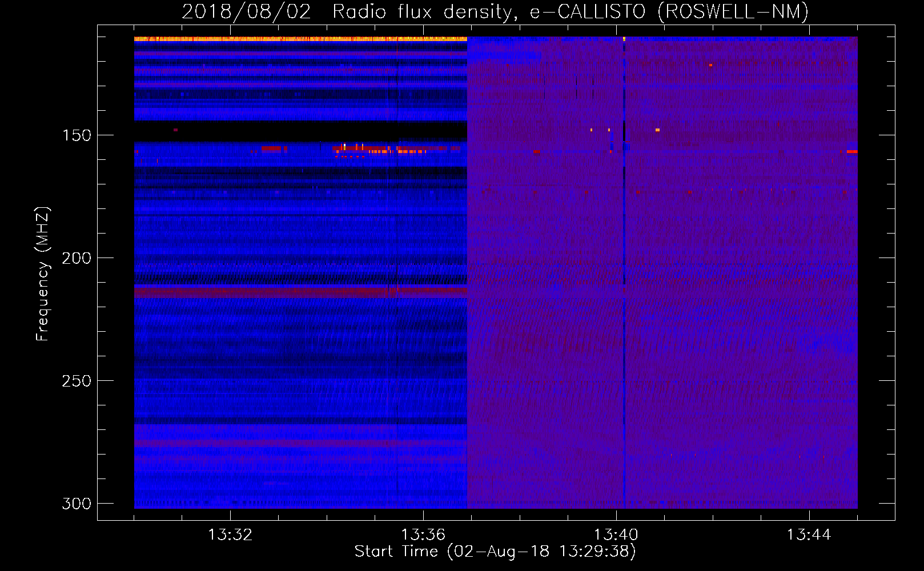Click the 13:40 time tick label
This screenshot has width=924, height=571.
pos(616,535)
